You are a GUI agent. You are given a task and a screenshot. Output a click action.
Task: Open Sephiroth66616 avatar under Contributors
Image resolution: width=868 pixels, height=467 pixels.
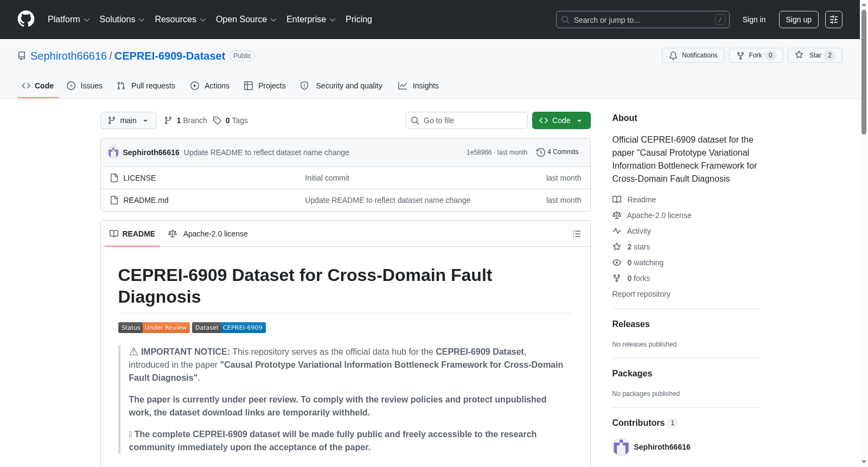coord(621,447)
